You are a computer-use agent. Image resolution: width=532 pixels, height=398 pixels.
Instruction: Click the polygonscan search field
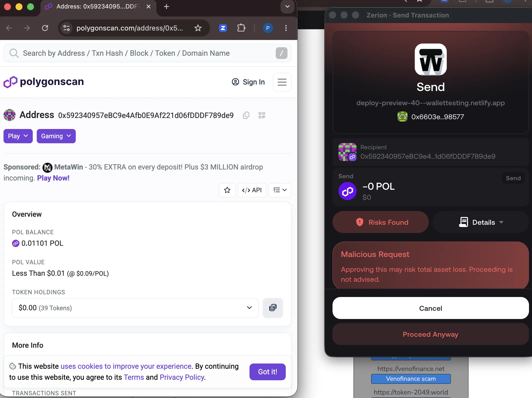(x=147, y=53)
